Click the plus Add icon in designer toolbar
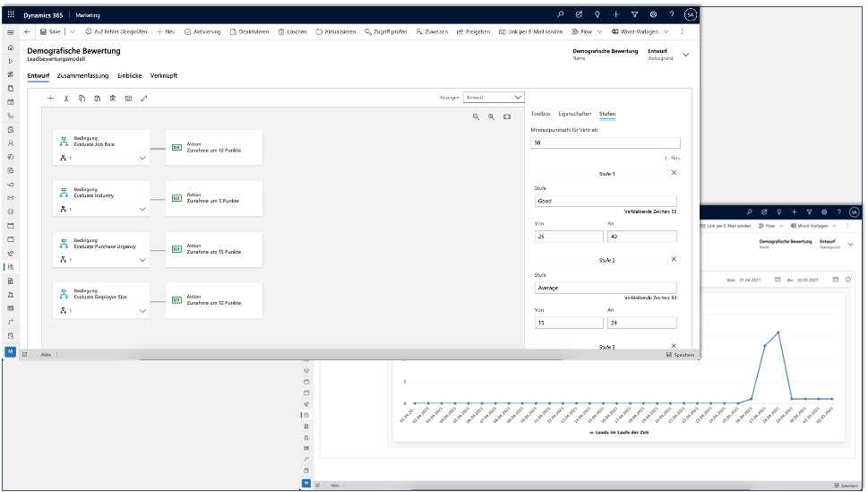Screen dimensions: 868x492 tap(51, 98)
